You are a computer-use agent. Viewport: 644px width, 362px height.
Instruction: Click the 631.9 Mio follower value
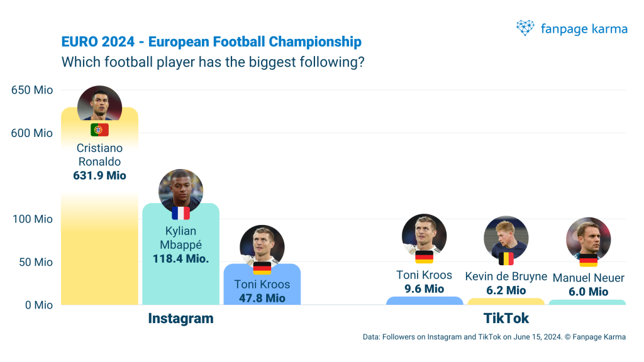[x=99, y=176]
